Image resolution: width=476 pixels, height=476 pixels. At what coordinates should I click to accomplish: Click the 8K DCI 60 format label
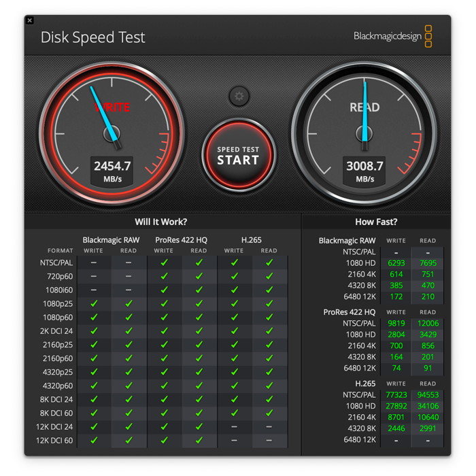click(x=56, y=413)
